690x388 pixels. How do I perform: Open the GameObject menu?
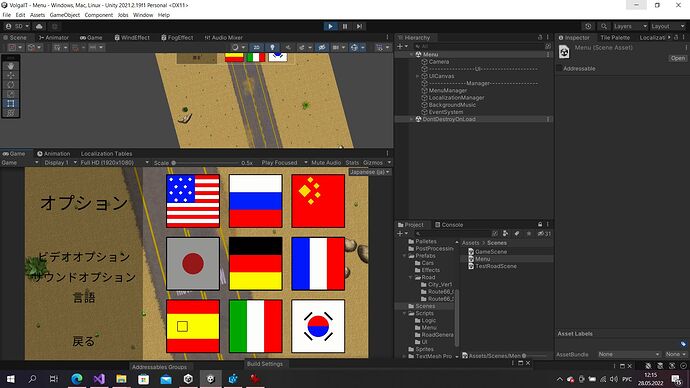coord(65,15)
